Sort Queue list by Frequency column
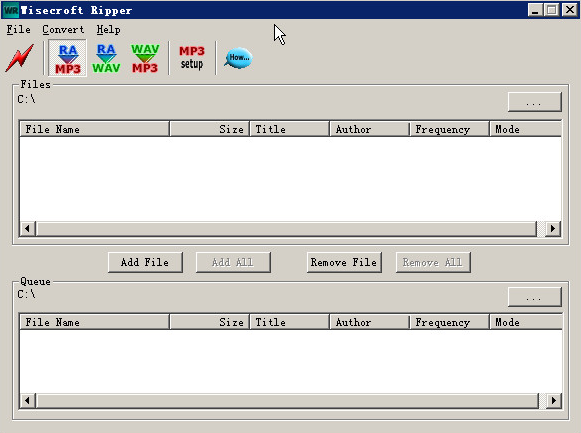581x433 pixels. 450,322
